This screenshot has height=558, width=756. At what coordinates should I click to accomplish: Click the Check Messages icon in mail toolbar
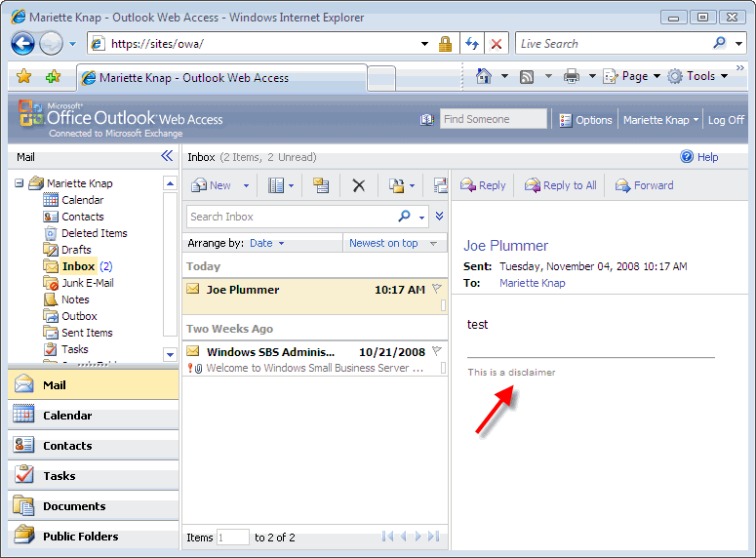(321, 185)
